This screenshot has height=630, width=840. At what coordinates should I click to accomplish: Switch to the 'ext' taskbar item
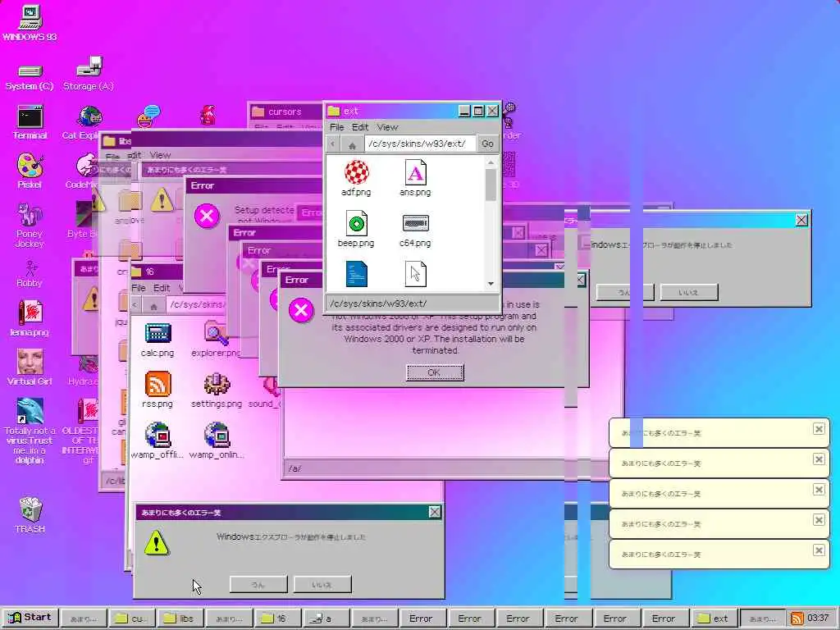click(x=714, y=619)
